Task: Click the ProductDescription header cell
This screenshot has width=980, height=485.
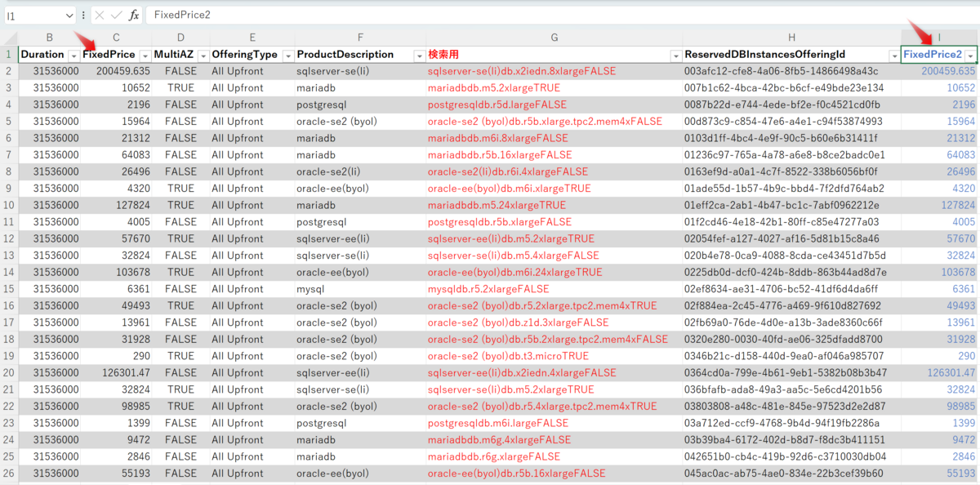Action: [x=359, y=55]
